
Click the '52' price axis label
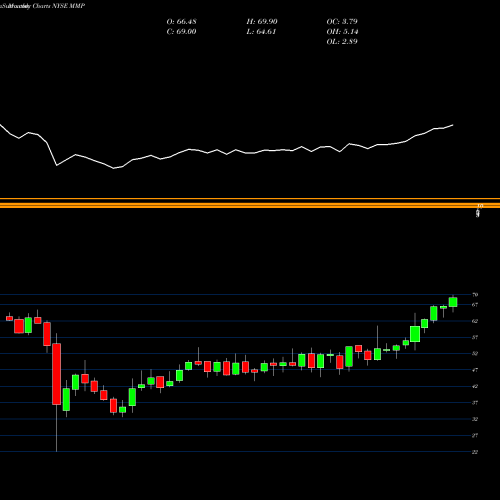pos(475,354)
